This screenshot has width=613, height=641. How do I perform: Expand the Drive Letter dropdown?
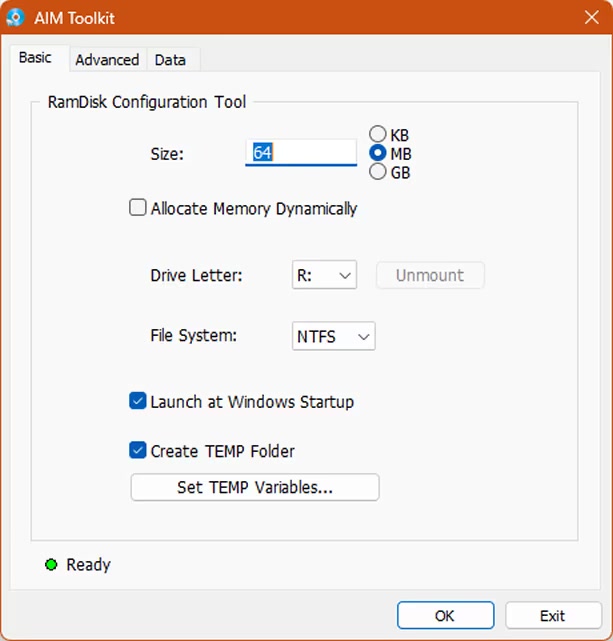pos(324,275)
